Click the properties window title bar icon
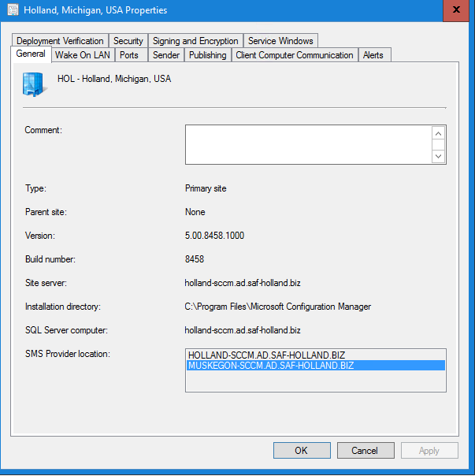 13,9
